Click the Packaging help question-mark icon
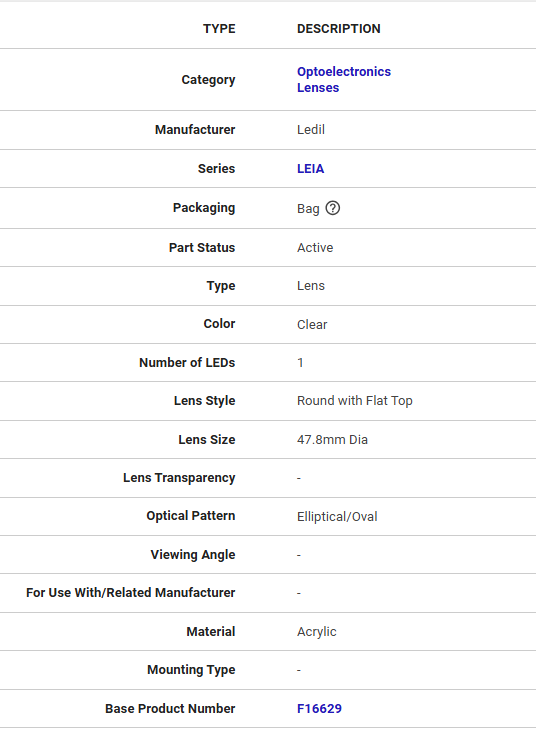 tap(332, 208)
